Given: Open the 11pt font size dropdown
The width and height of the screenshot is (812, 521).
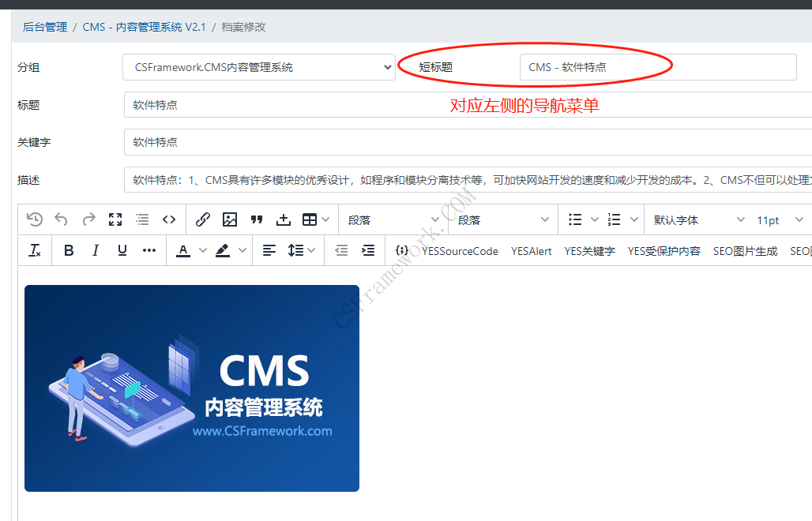Looking at the screenshot, I should 780,220.
